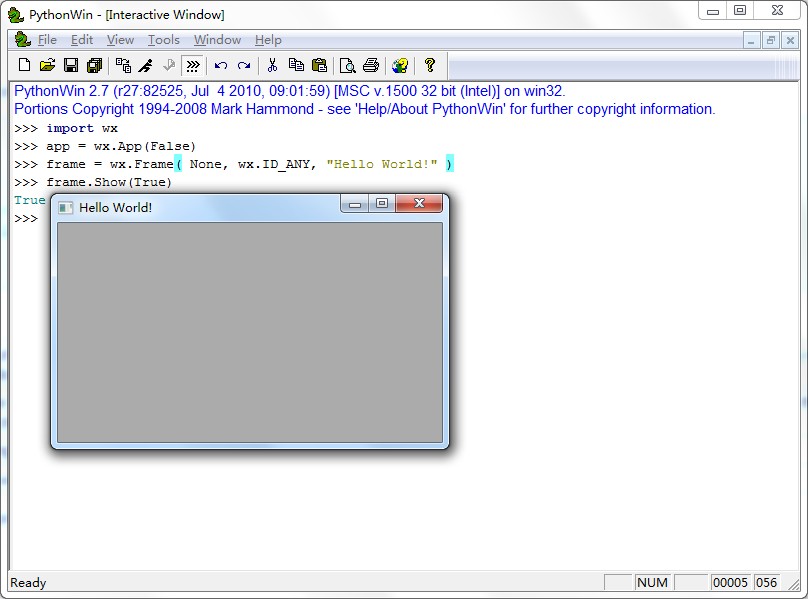Click the "Hello World!" string in the code
Screen dimensions: 808x599
pyautogui.click(x=382, y=164)
